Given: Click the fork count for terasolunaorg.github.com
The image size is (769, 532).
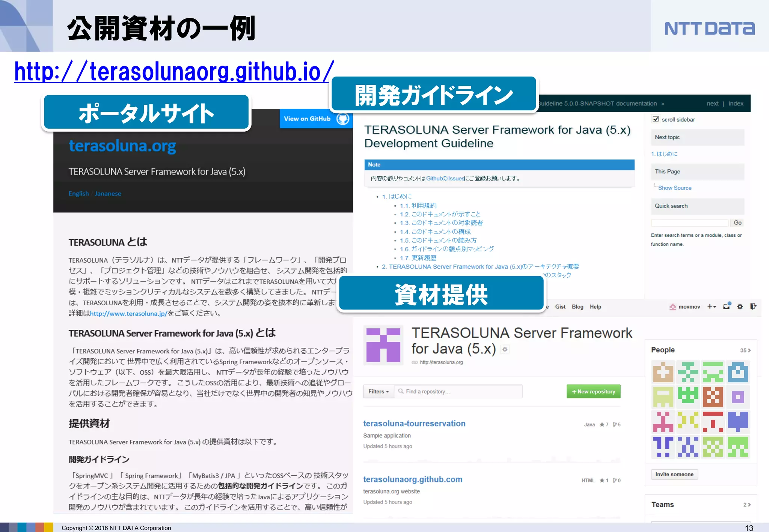Looking at the screenshot, I should click(617, 481).
